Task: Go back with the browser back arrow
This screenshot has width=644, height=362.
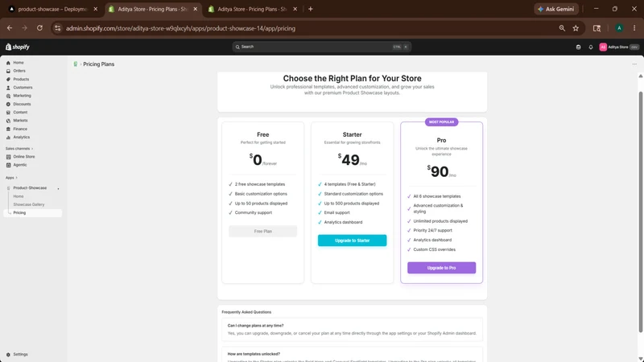Action: [x=10, y=28]
